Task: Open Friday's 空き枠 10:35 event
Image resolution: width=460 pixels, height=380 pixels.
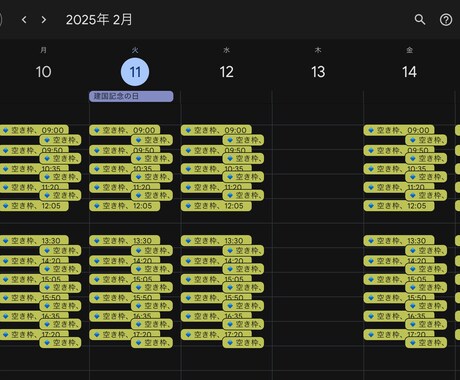Action: (x=399, y=168)
